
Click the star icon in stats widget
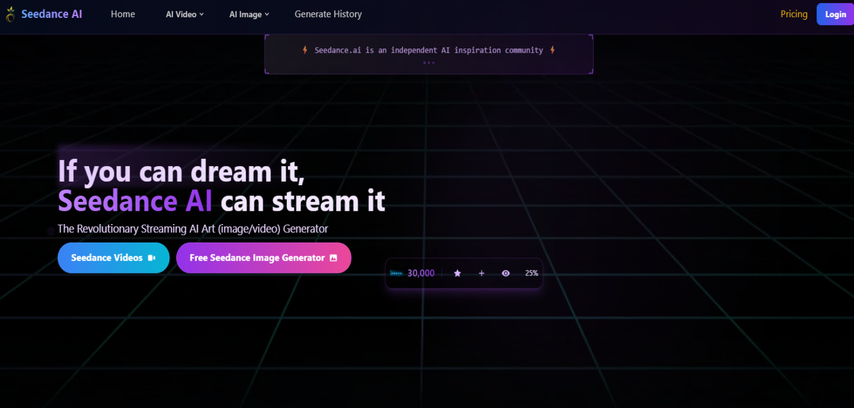point(458,273)
